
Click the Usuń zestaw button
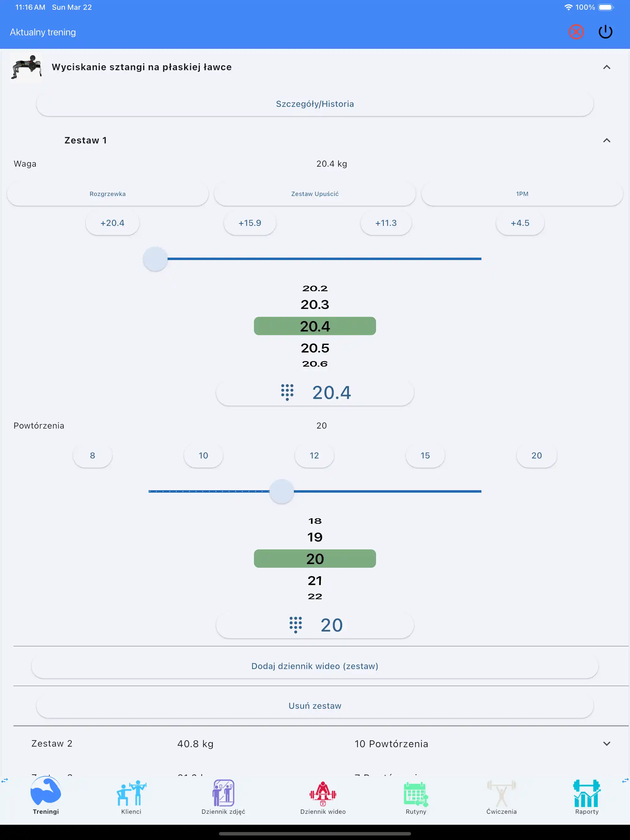pyautogui.click(x=315, y=706)
